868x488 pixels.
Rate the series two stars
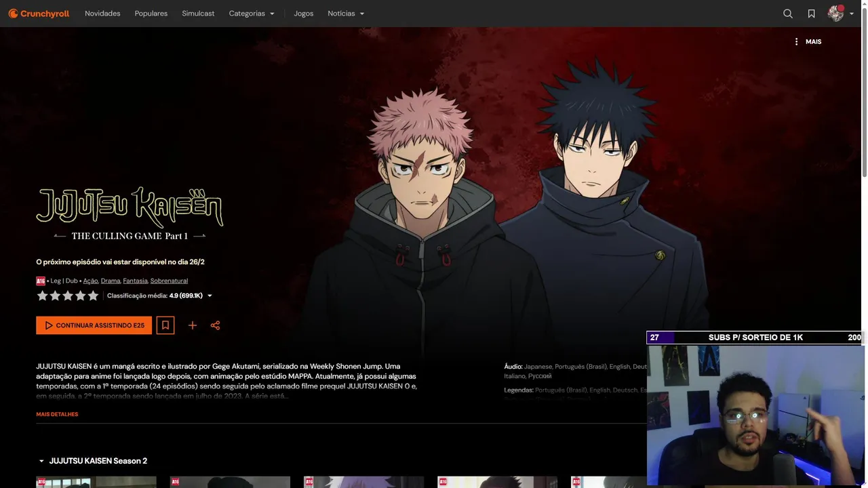[55, 296]
